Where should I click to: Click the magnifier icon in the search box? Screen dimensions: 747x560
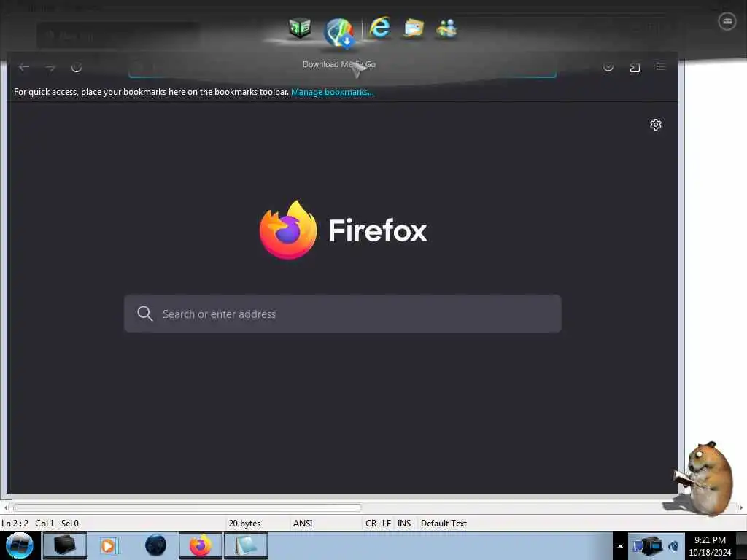pyautogui.click(x=145, y=314)
